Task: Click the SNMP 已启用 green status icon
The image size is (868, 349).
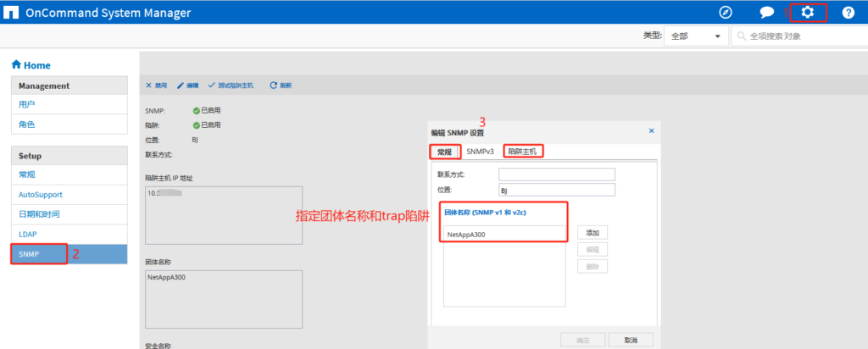Action: pos(196,111)
